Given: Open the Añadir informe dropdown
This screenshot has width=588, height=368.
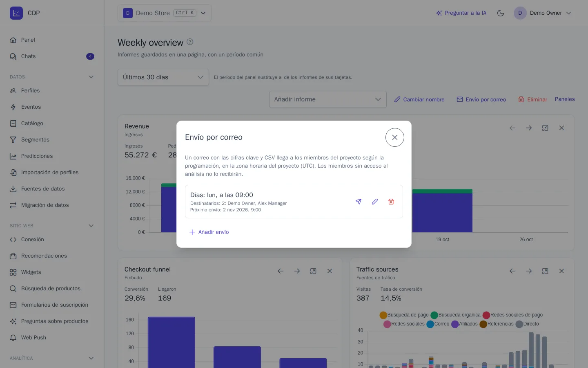Looking at the screenshot, I should [x=328, y=99].
